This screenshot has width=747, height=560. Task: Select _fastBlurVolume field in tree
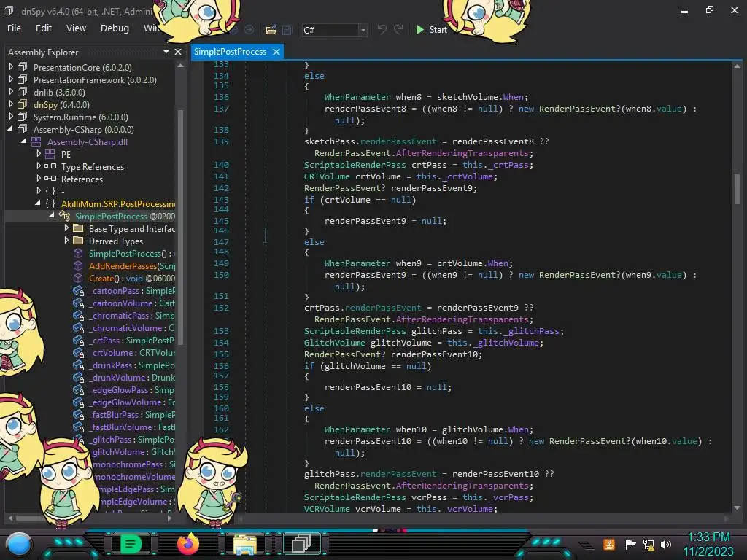tap(132, 427)
